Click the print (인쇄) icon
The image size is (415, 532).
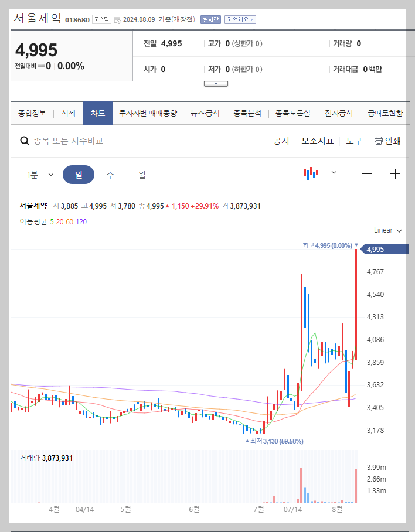tap(380, 141)
